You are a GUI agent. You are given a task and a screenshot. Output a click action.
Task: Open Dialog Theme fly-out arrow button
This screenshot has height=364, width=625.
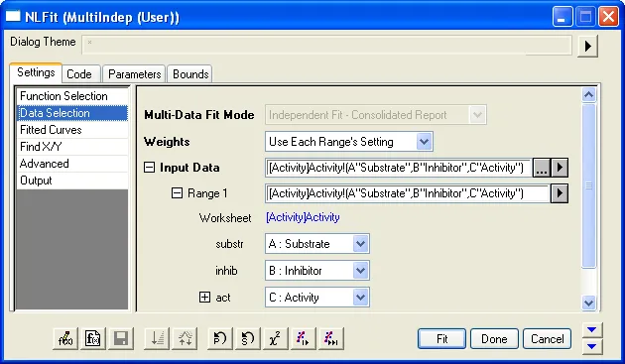coord(587,46)
